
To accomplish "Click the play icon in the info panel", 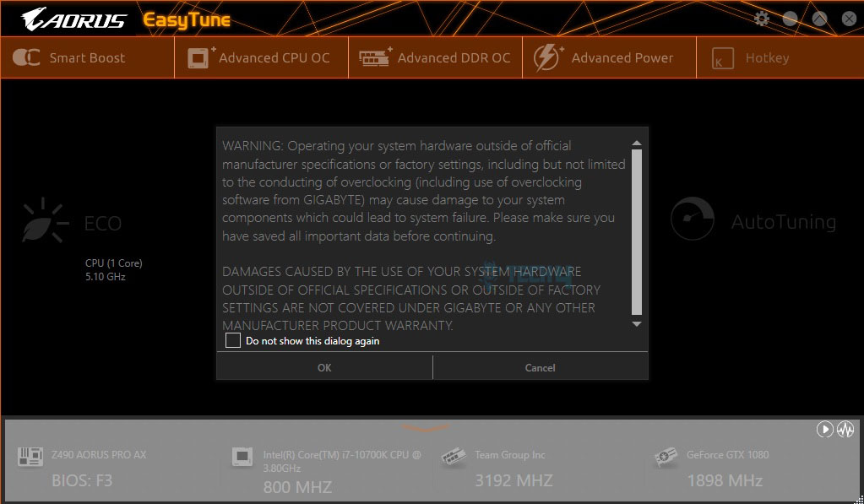I will 824,429.
